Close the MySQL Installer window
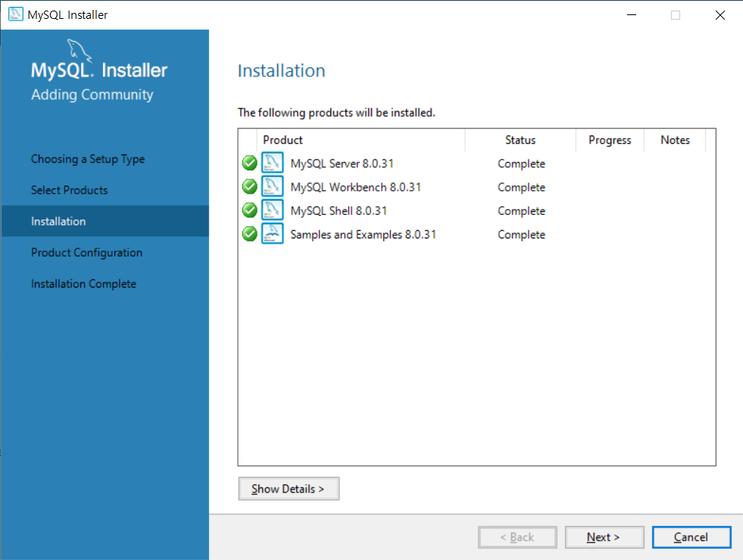This screenshot has height=560, width=743. (720, 14)
